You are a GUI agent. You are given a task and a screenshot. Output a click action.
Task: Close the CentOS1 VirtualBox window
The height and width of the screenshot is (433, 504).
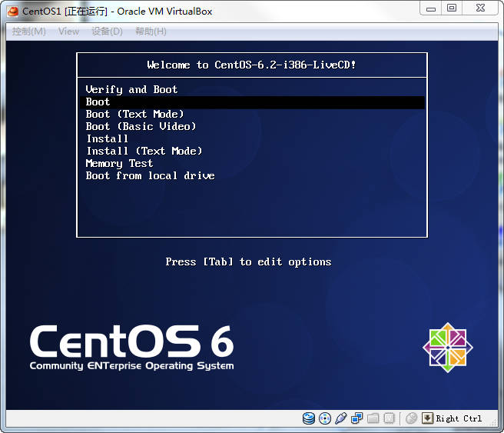480,8
